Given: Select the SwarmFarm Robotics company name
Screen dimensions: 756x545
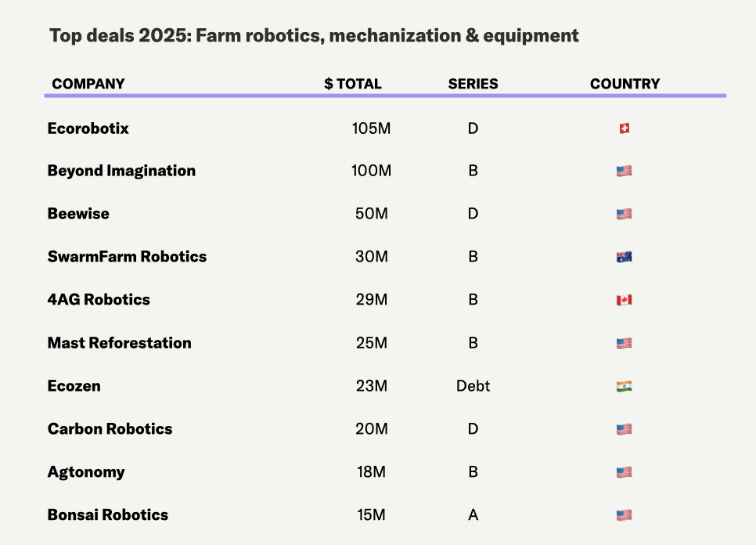Looking at the screenshot, I should tap(127, 257).
